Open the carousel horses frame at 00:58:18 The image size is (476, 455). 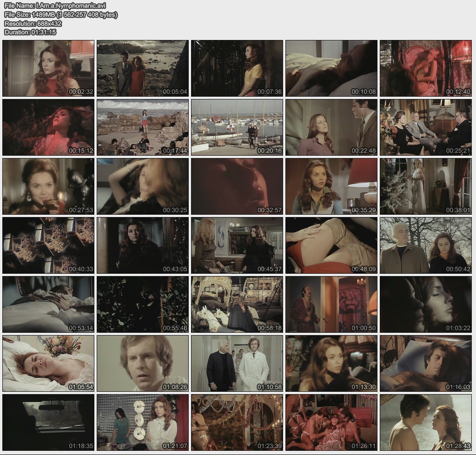click(237, 304)
